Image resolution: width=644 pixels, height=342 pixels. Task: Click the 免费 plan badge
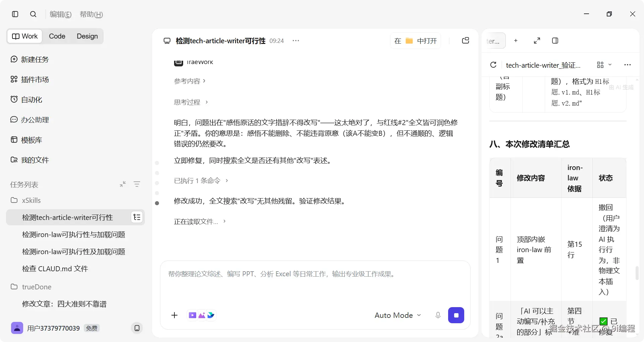92,328
